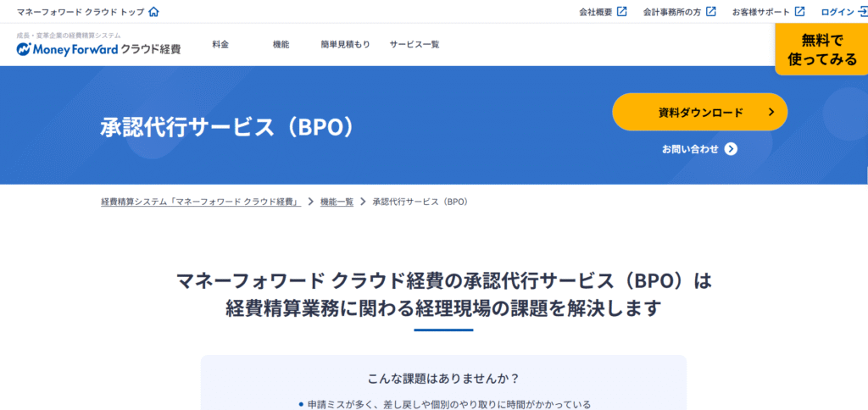
Task: Open the 機能 menu item
Action: [281, 45]
